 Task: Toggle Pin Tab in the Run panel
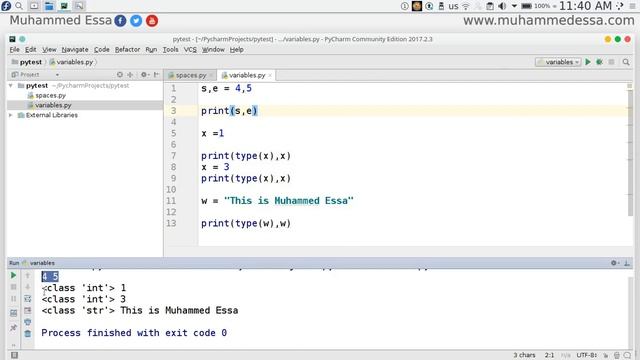pos(13,327)
